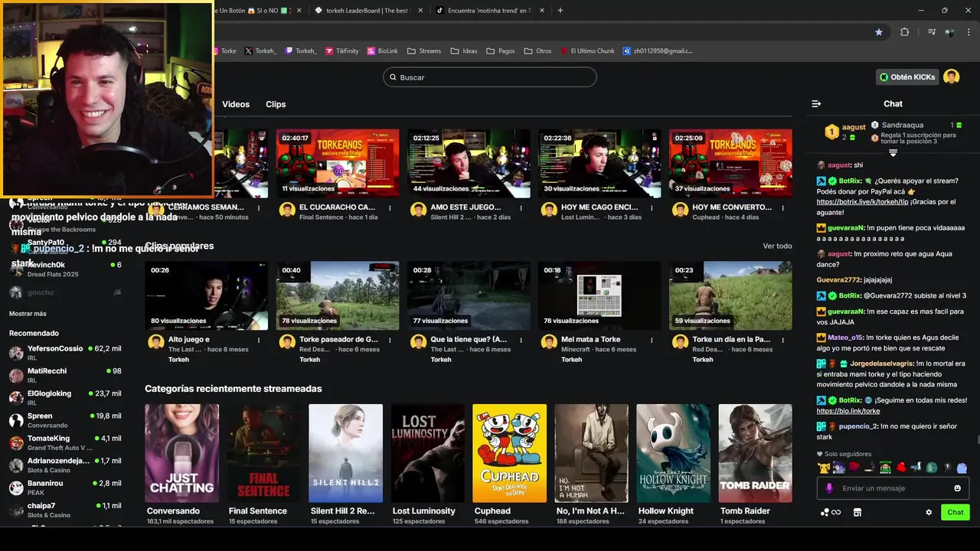Viewport: 980px width, 551px height.
Task: Bookmark this page with the star icon
Action: [878, 32]
